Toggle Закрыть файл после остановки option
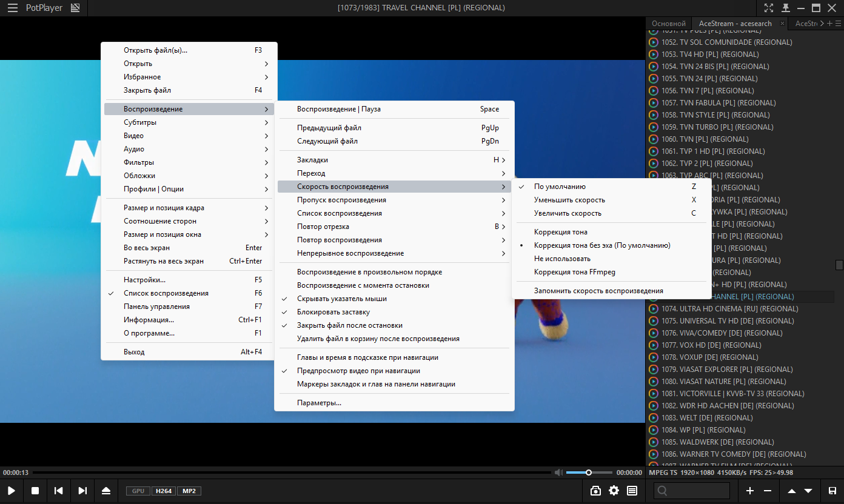This screenshot has height=504, width=844. pyautogui.click(x=394, y=325)
